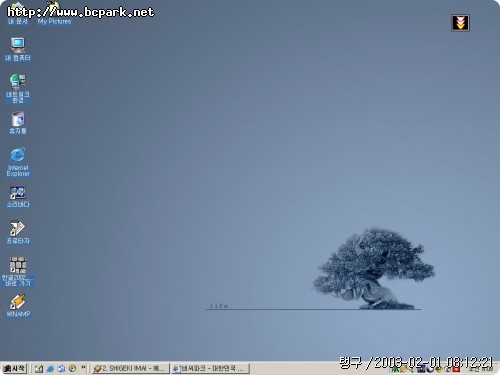Screen dimensions: 500x375
Task: Select the desktop shortcut directly above the 한글2002 icon
Action: [18, 233]
